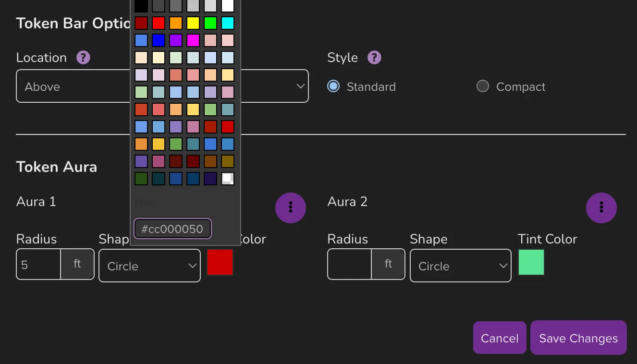Click the Aura 2 label

(x=347, y=202)
